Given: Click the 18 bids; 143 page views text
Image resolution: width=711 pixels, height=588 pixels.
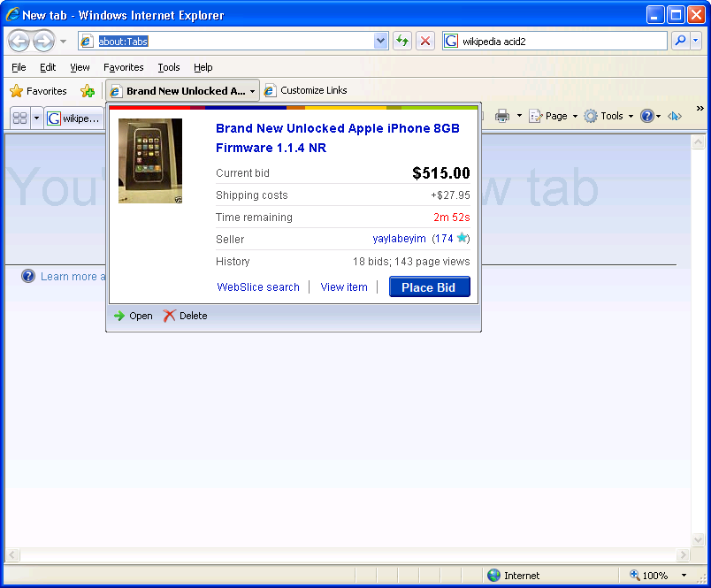Looking at the screenshot, I should coord(411,262).
